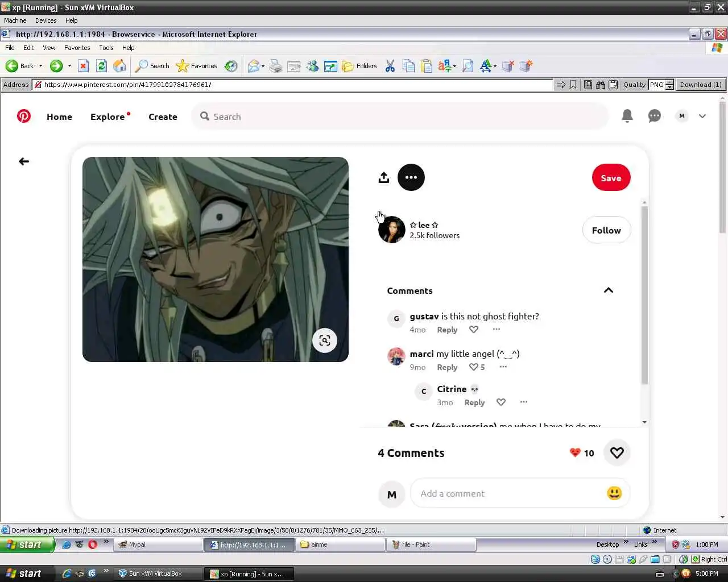The image size is (728, 582).
Task: Open the Tools menu in Internet Explorer
Action: pos(106,48)
